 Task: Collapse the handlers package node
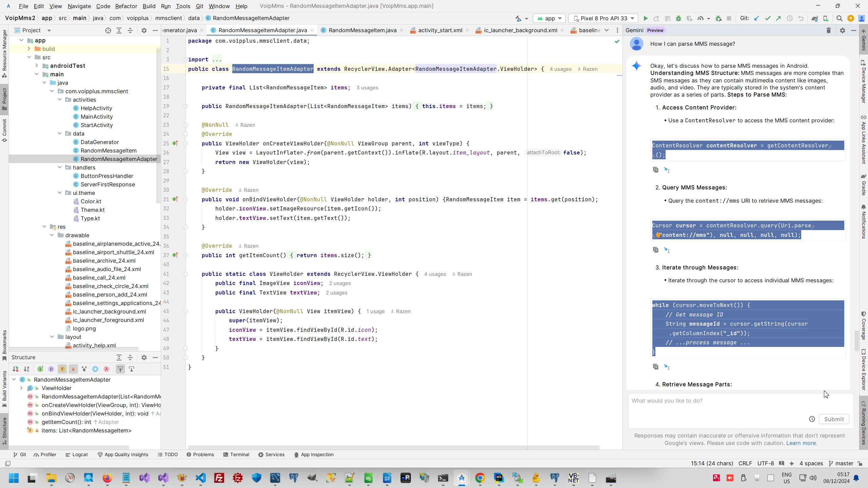[60, 167]
